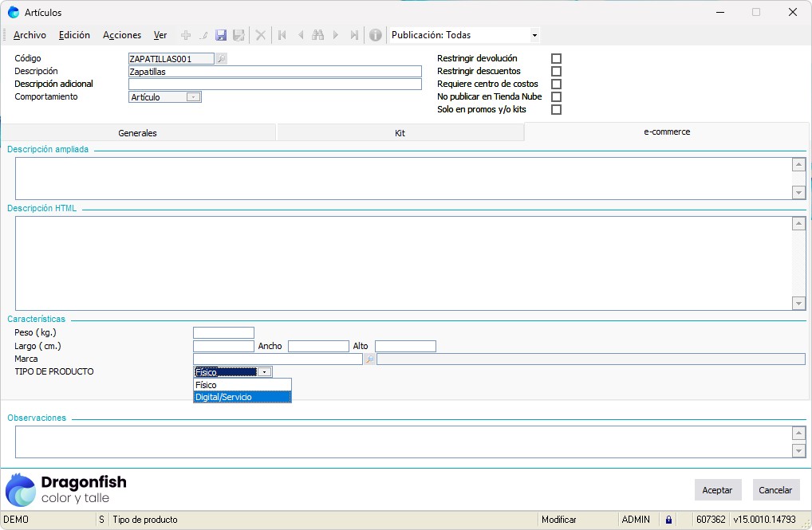Screen dimensions: 812x530
Task: Click the go to first record icon
Action: click(x=282, y=35)
